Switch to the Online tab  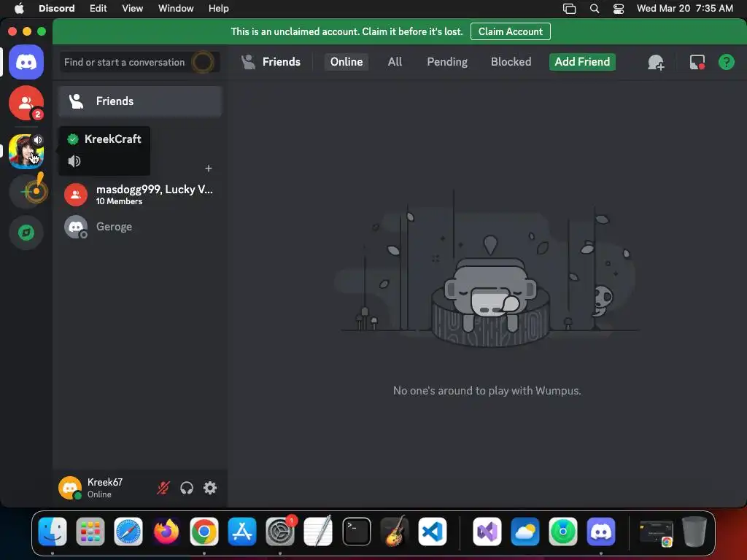(x=347, y=62)
